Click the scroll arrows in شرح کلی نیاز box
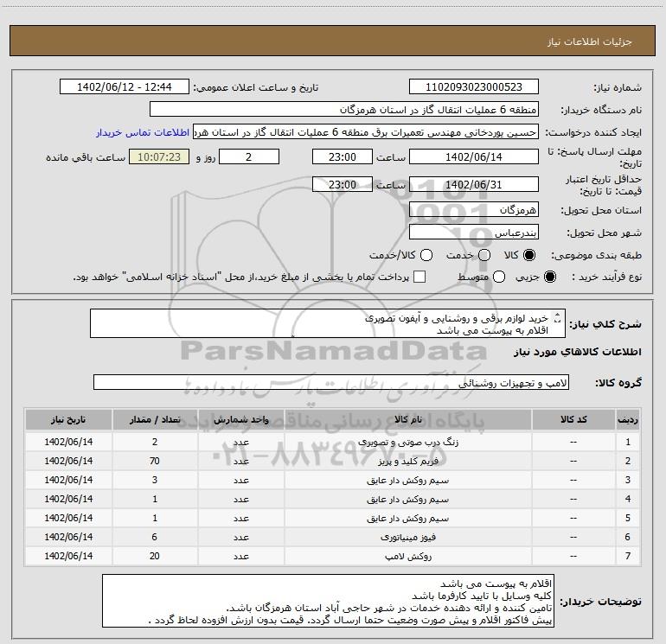This screenshot has width=666, height=644. 558,317
